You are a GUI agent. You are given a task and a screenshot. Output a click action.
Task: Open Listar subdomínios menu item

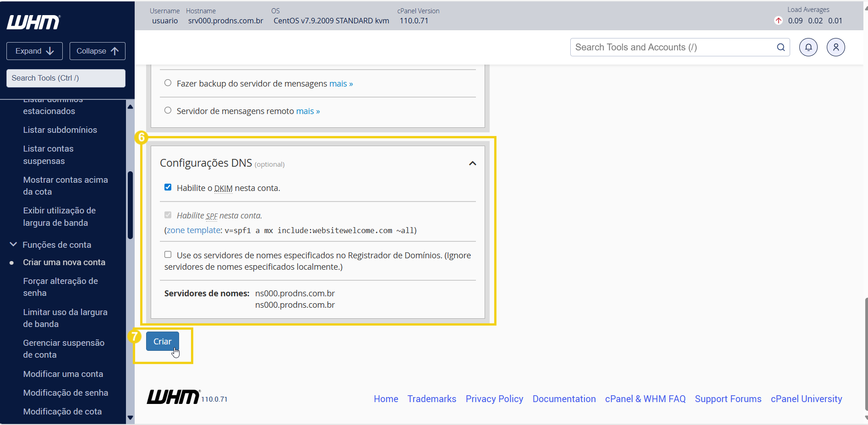pyautogui.click(x=60, y=130)
